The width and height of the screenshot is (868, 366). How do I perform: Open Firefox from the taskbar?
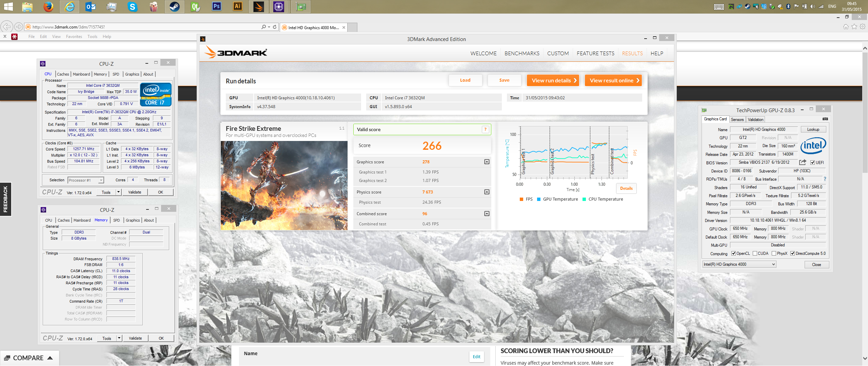[48, 6]
